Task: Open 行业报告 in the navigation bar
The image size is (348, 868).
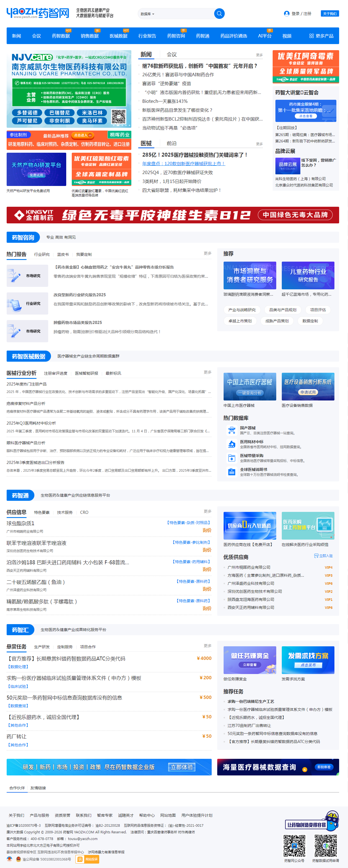Action: tap(147, 36)
